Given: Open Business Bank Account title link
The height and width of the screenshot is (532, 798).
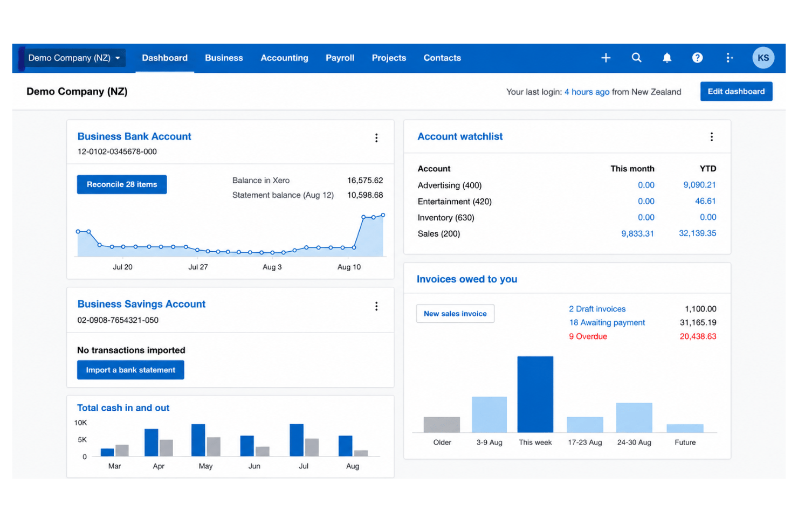Looking at the screenshot, I should click(134, 136).
